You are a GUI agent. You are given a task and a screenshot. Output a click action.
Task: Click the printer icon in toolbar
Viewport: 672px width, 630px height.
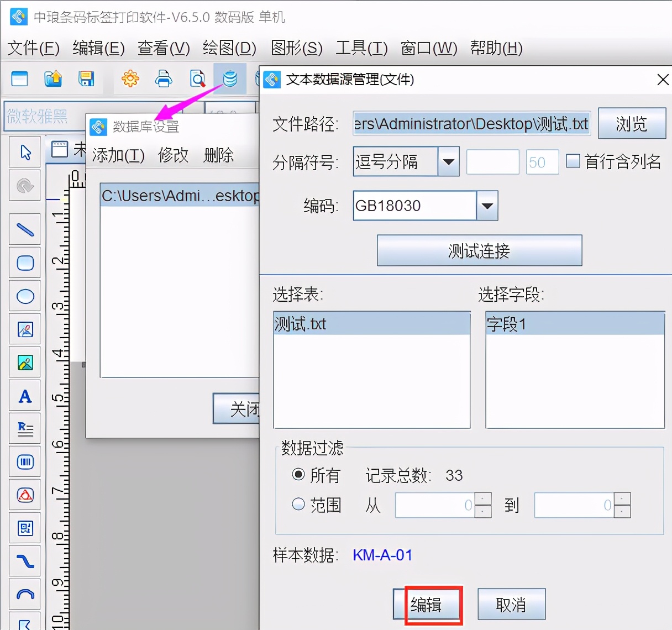(164, 79)
